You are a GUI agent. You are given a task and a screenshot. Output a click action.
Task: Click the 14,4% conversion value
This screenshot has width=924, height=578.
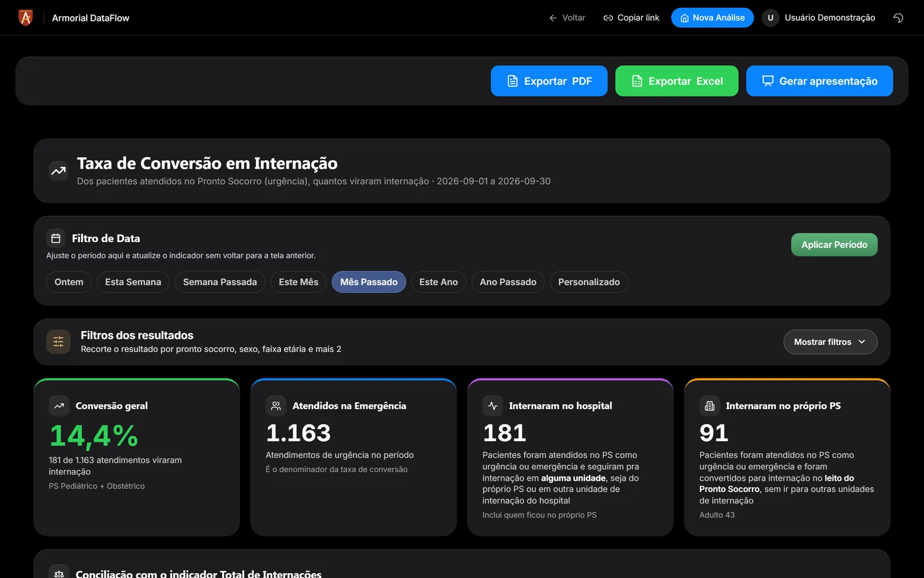pos(94,436)
